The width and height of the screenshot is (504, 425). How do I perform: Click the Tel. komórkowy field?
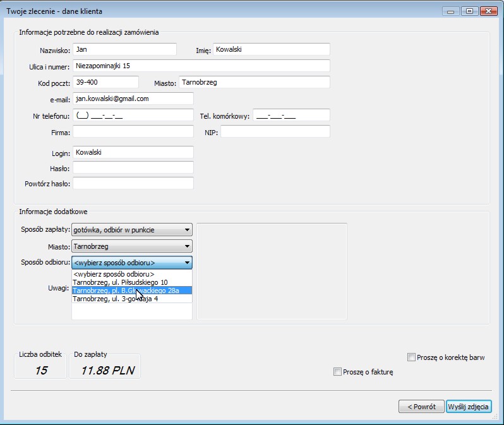291,115
